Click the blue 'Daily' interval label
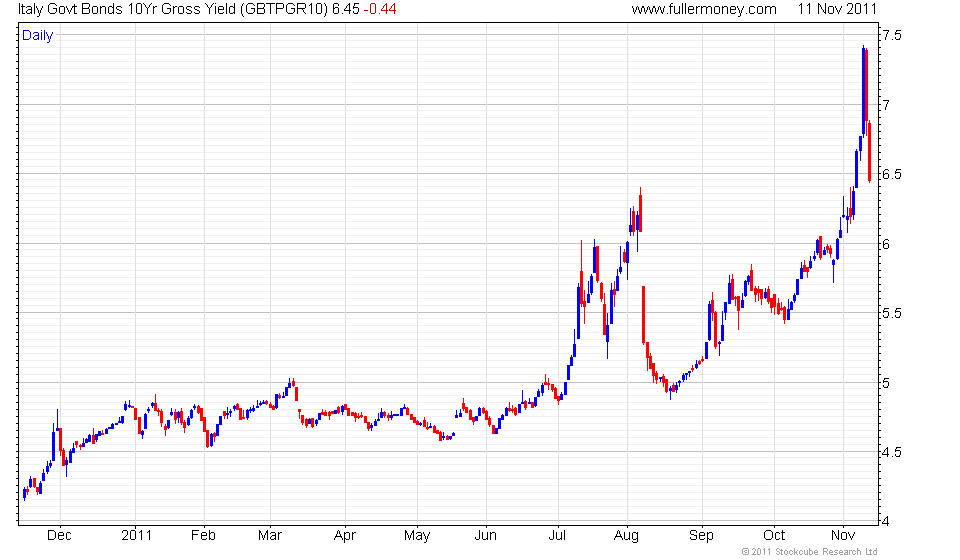This screenshot has width=960, height=560. pos(37,35)
